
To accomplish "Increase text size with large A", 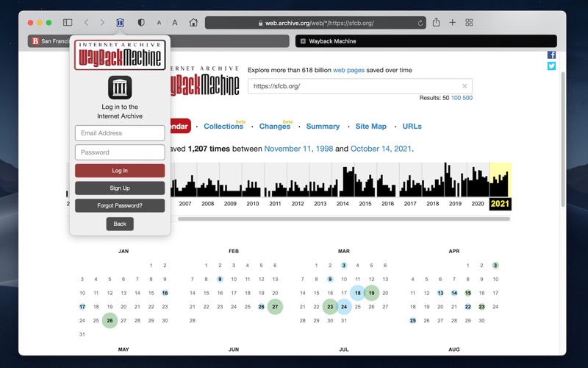I will (175, 23).
